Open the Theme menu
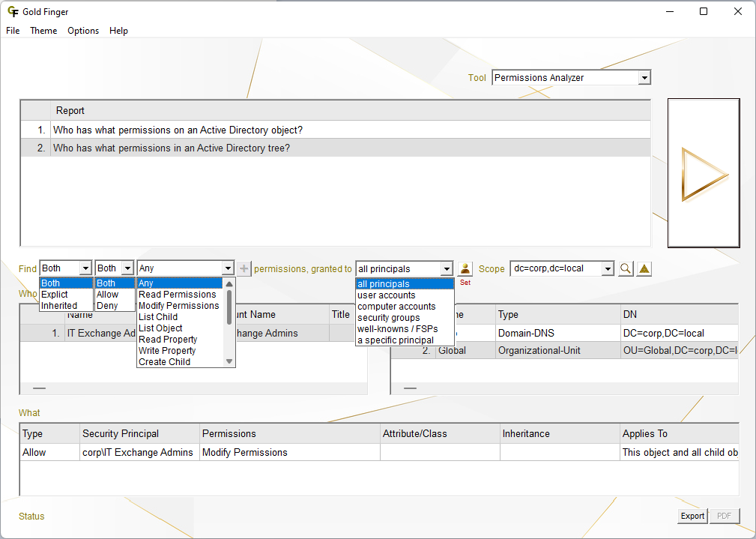756x539 pixels. [43, 31]
